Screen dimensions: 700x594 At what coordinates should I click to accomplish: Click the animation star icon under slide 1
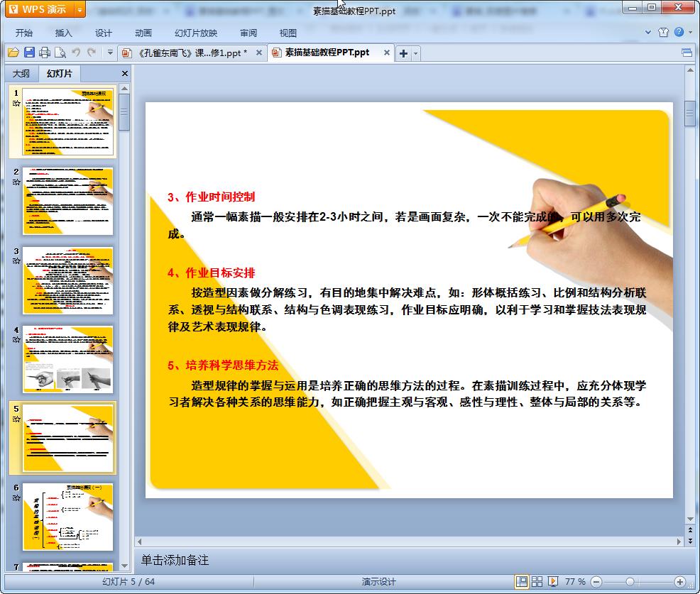coord(16,104)
